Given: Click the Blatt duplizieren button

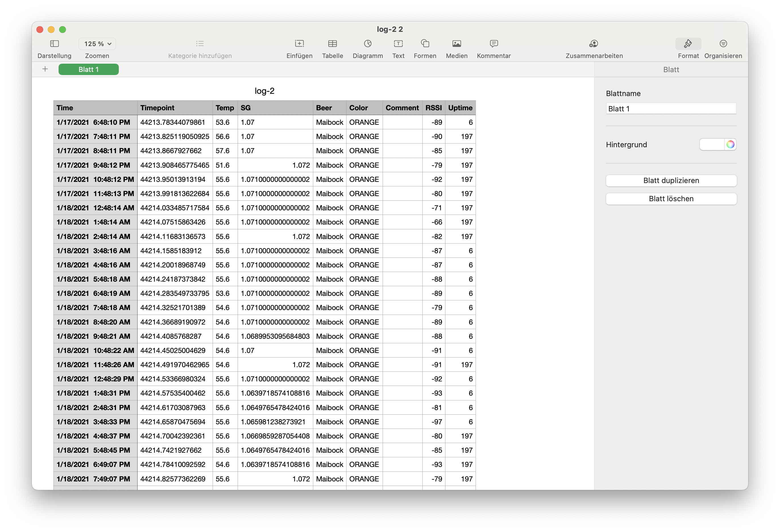Looking at the screenshot, I should click(x=671, y=180).
